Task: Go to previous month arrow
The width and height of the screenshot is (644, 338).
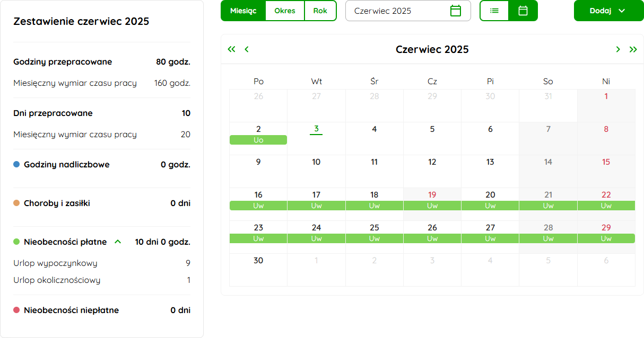Action: tap(247, 49)
